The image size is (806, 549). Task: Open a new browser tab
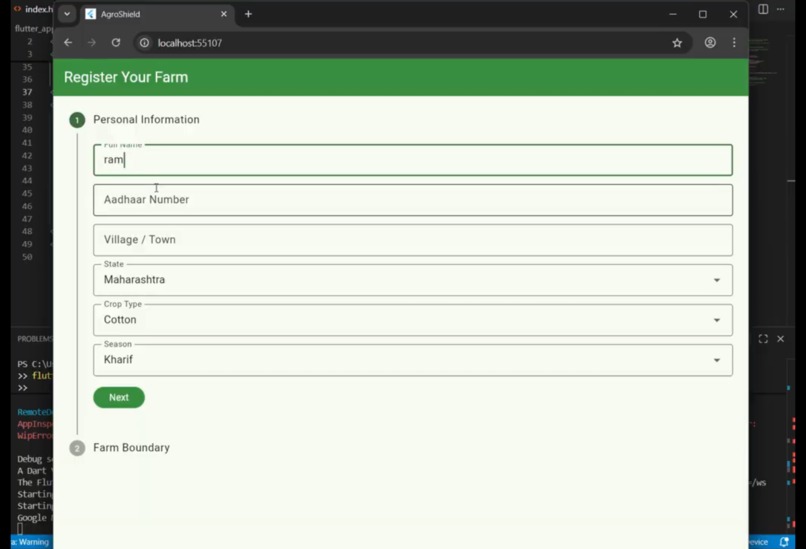[248, 14]
